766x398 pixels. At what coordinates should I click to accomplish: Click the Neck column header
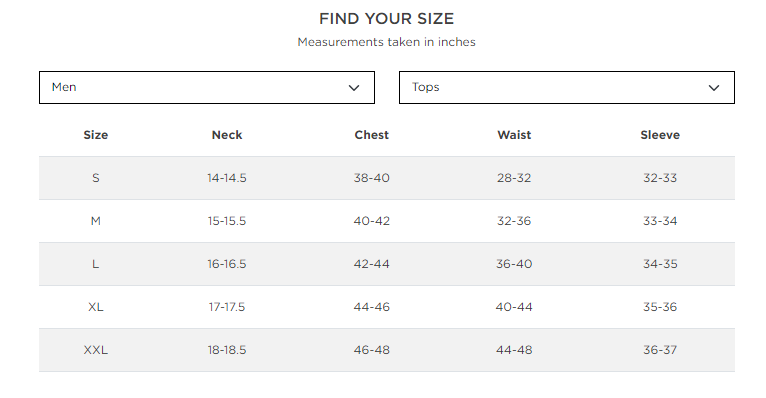pos(227,135)
